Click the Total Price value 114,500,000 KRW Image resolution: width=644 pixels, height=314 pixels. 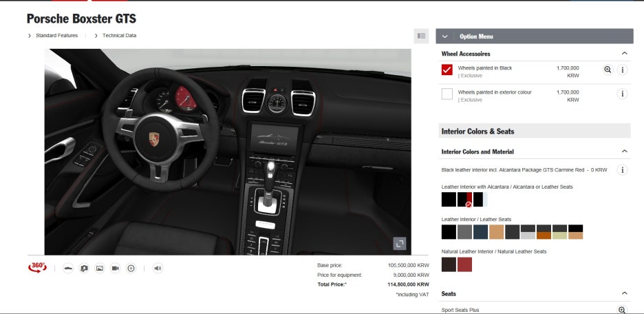408,284
